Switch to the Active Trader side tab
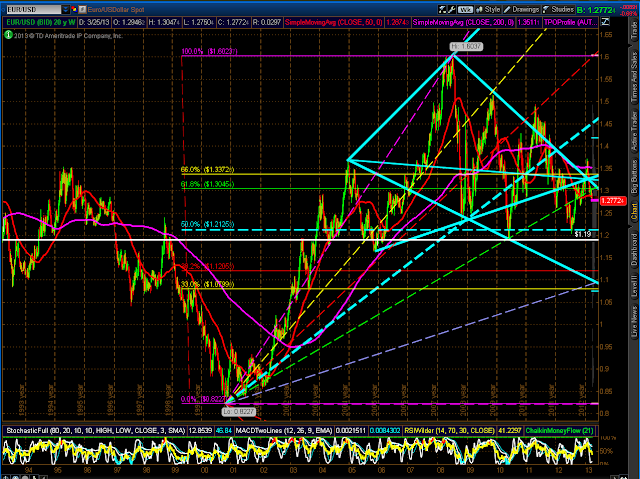The image size is (640, 479). [x=634, y=130]
